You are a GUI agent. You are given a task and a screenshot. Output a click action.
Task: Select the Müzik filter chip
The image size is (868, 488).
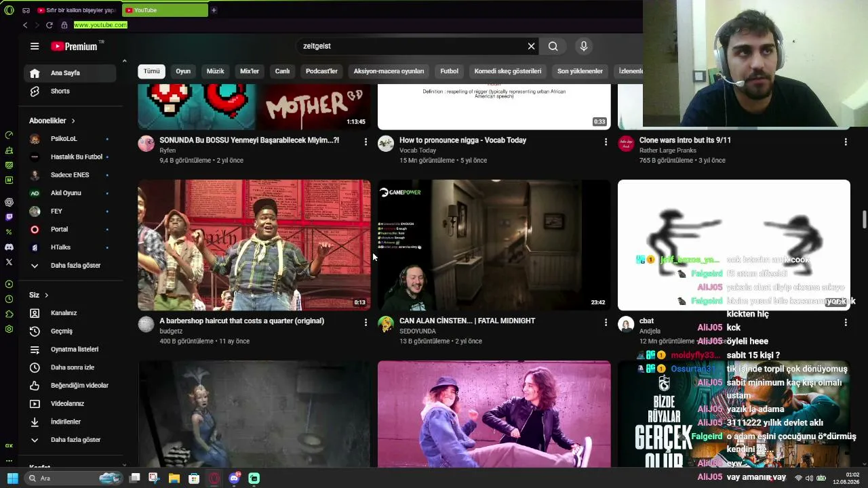[x=215, y=71]
